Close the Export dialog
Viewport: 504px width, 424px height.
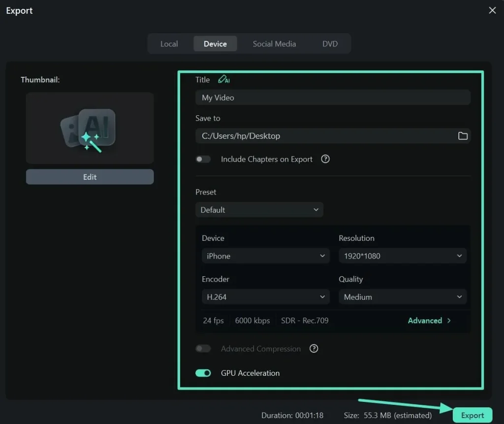(x=492, y=10)
